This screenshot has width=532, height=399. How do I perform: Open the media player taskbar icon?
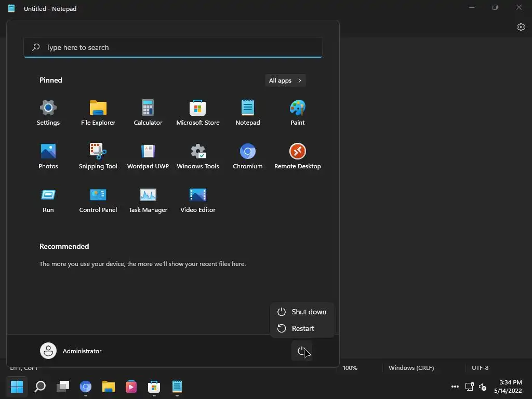(131, 387)
